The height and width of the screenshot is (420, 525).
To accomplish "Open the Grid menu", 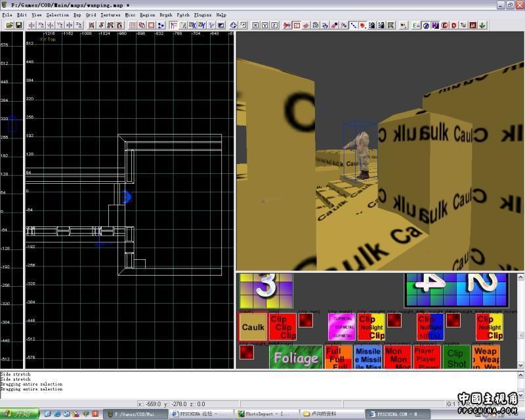I will coord(91,14).
